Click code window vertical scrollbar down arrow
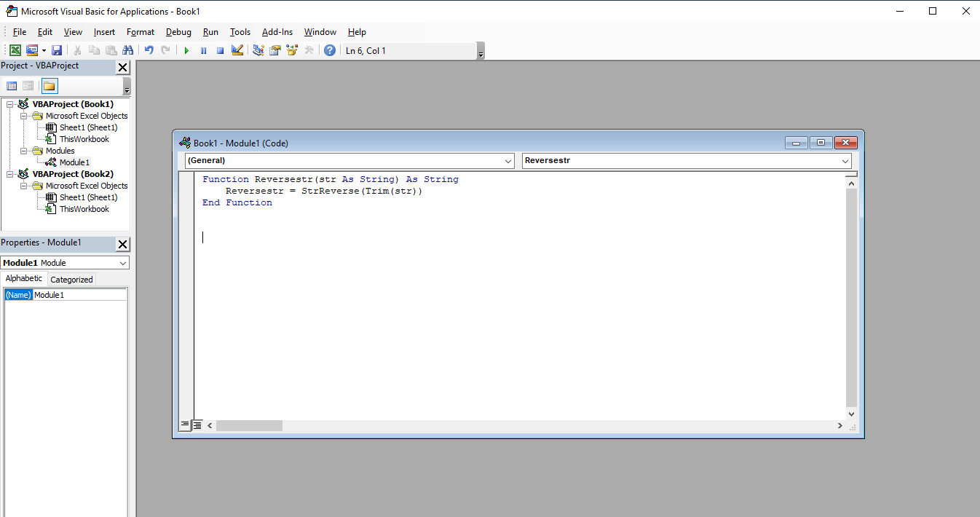Image resolution: width=980 pixels, height=517 pixels. [x=852, y=414]
